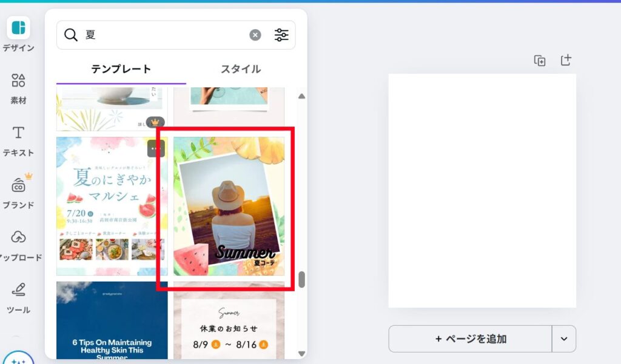This screenshot has height=364, width=621.
Task: Click the scroll up arrow of template list
Action: point(302,96)
